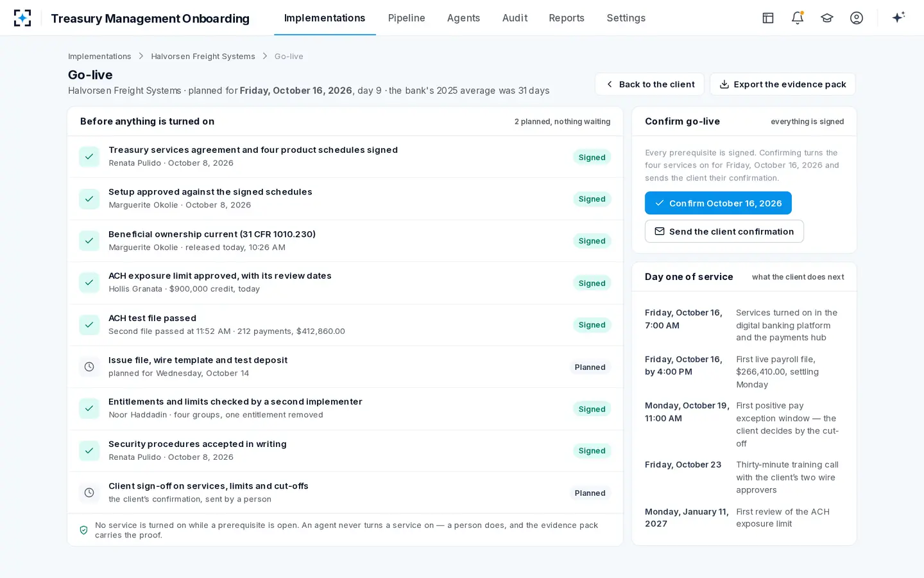Click 'Friday, October 23' schedule date

coord(683,464)
